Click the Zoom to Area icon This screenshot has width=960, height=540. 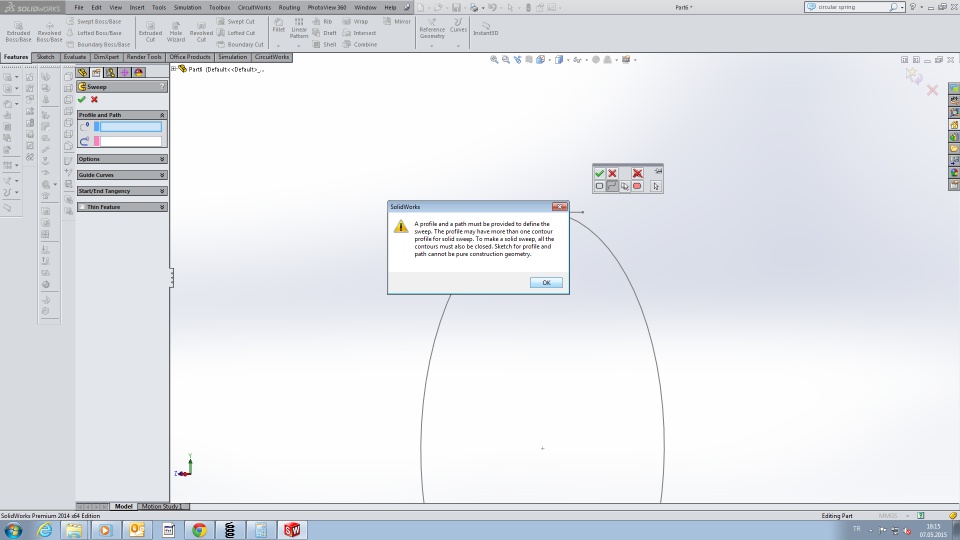[x=506, y=59]
